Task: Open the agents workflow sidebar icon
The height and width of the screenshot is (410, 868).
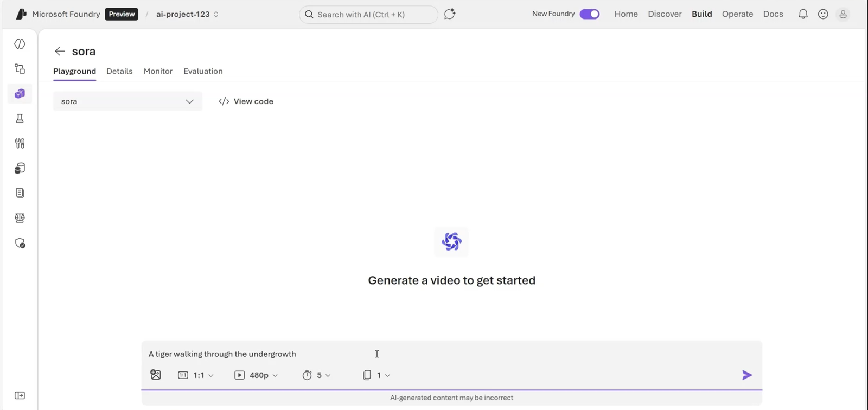Action: tap(20, 69)
